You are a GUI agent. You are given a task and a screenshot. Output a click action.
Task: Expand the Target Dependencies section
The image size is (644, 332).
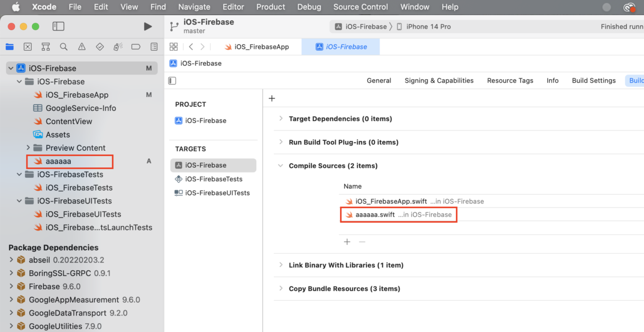[x=281, y=119]
